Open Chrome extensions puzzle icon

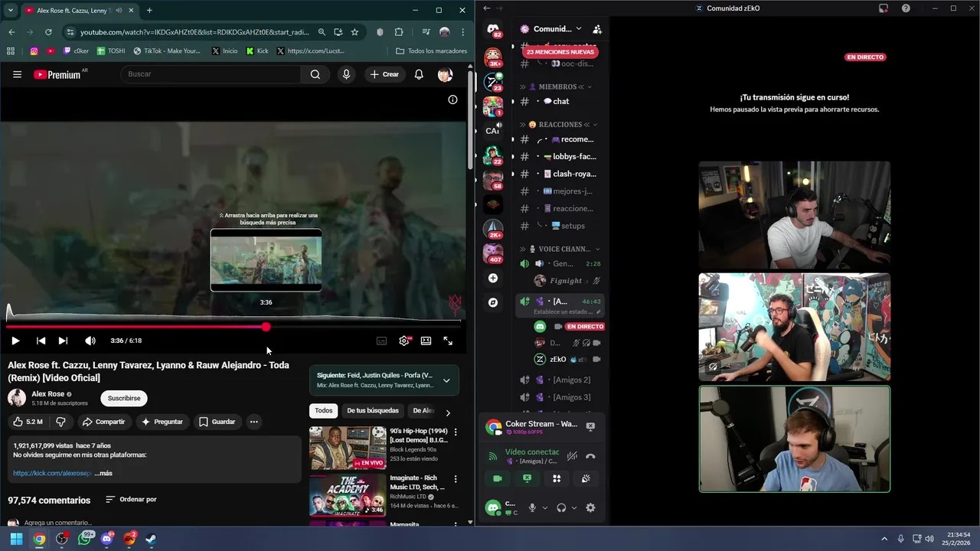pos(399,32)
